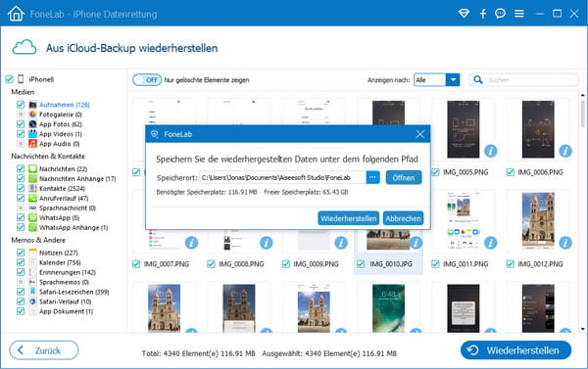The height and width of the screenshot is (369, 588).
Task: Click the info icon on IMG_0012.PNG
Action: 565,243
